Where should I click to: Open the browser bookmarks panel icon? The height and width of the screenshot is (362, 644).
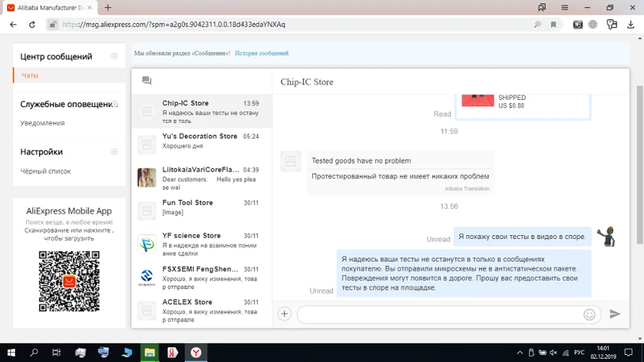542,7
